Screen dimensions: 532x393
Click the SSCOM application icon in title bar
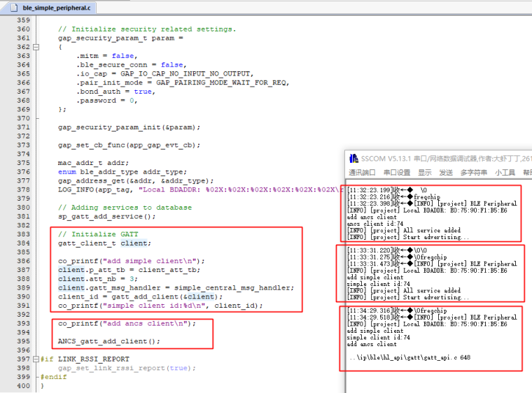[x=353, y=158]
